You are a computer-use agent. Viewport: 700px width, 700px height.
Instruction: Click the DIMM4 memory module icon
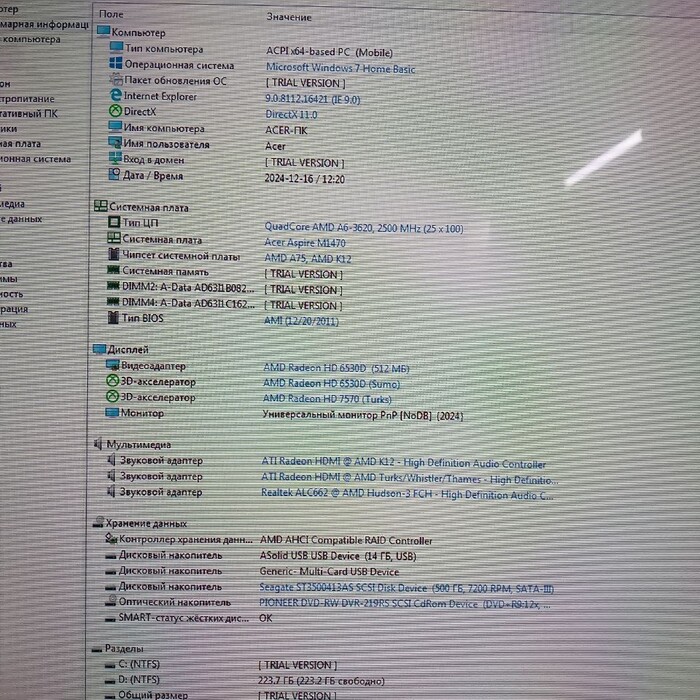point(113,301)
